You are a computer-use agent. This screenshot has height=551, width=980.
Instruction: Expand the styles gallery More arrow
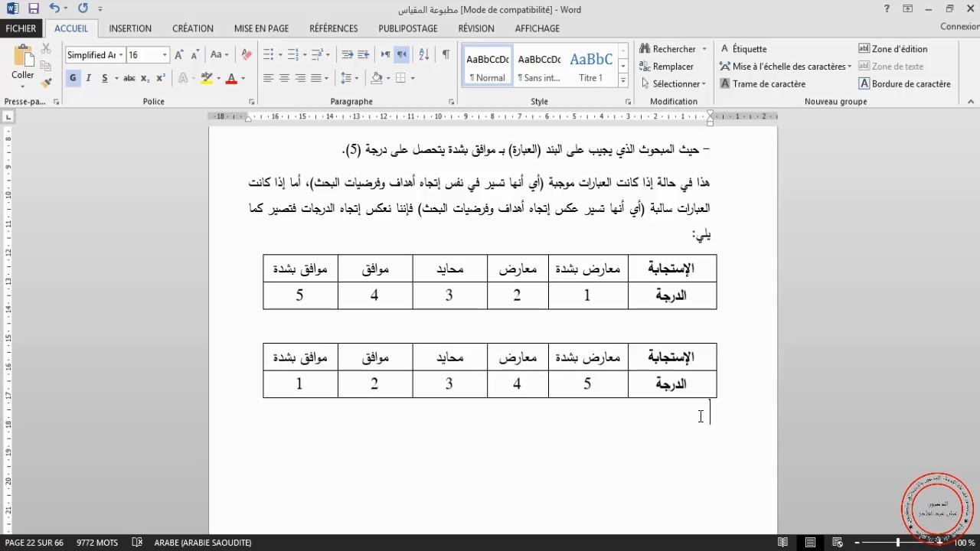pos(623,81)
